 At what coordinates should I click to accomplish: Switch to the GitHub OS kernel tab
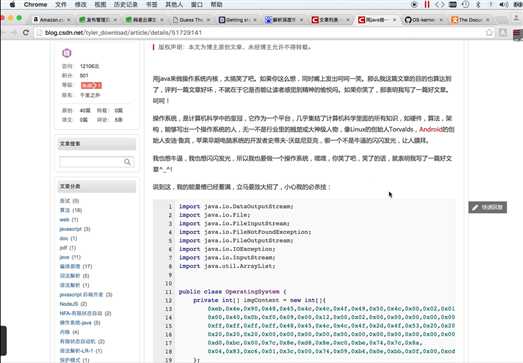(x=423, y=20)
